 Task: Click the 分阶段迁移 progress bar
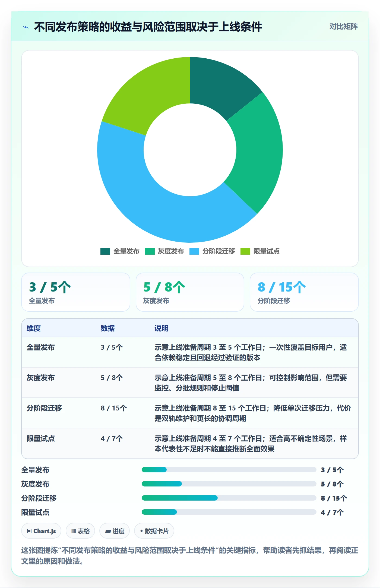coord(229,498)
